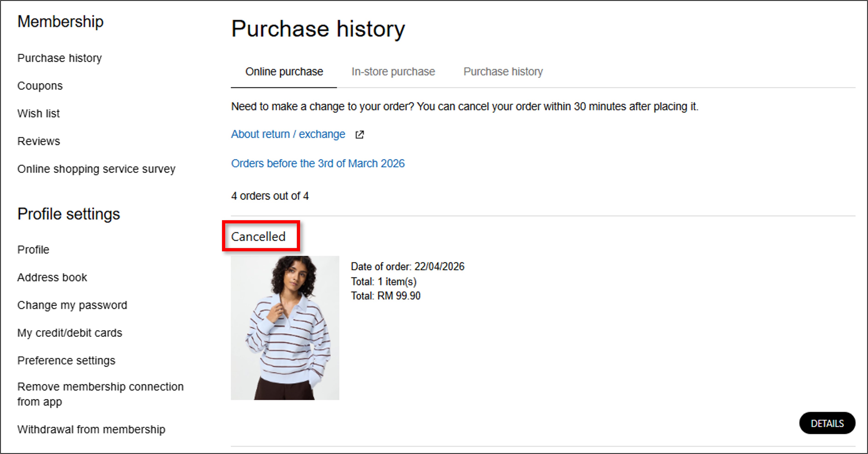This screenshot has height=454, width=868.
Task: Open the Online shopping service survey
Action: pyautogui.click(x=96, y=169)
